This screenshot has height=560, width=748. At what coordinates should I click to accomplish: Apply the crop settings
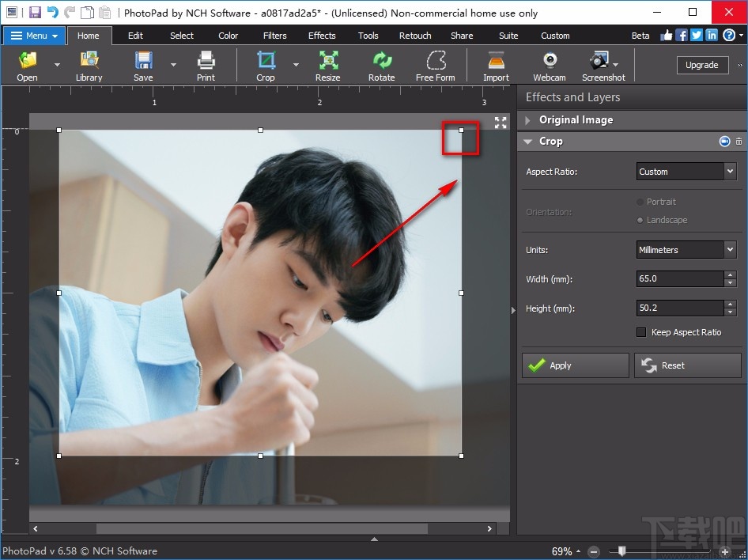574,365
